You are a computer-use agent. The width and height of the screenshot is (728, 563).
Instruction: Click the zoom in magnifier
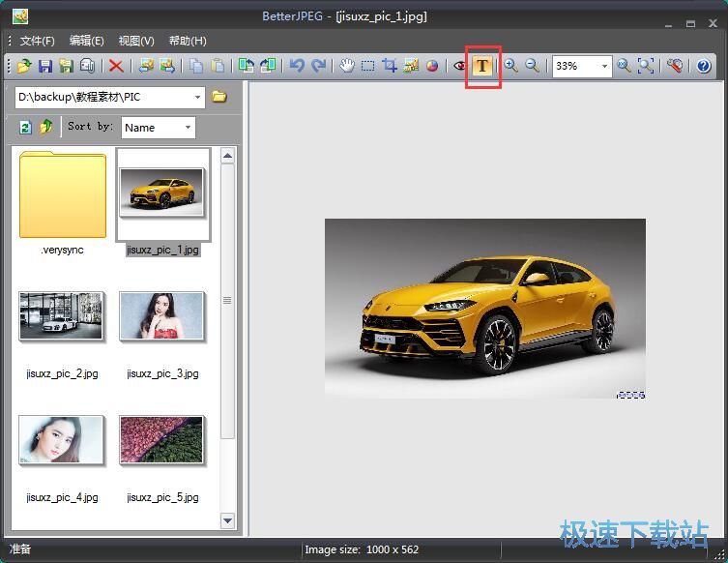[x=511, y=66]
